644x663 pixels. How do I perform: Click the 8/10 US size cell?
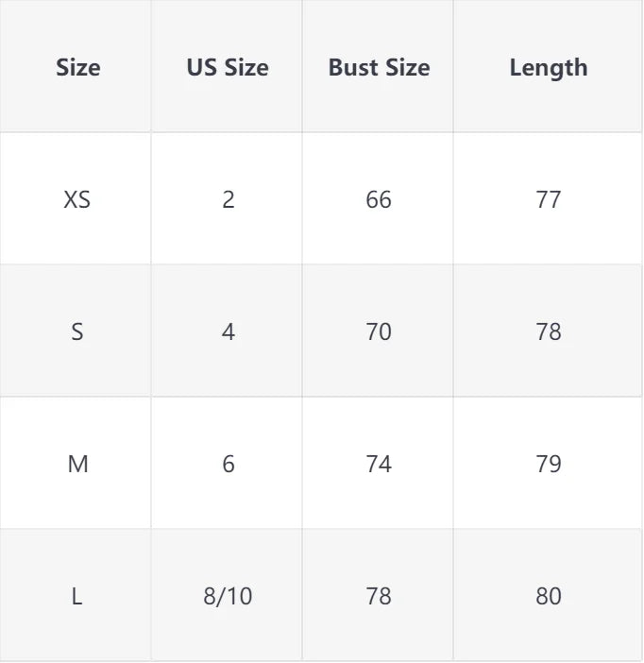coord(228,597)
